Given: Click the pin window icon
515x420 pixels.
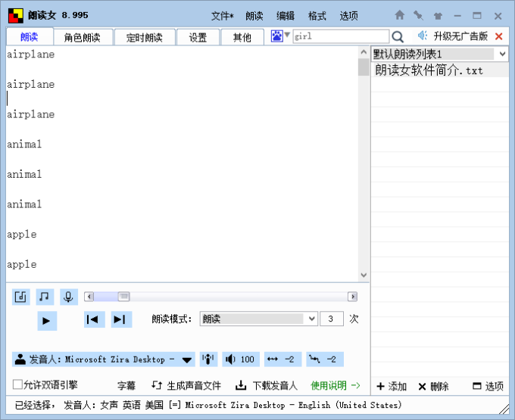Looking at the screenshot, I should pos(418,15).
